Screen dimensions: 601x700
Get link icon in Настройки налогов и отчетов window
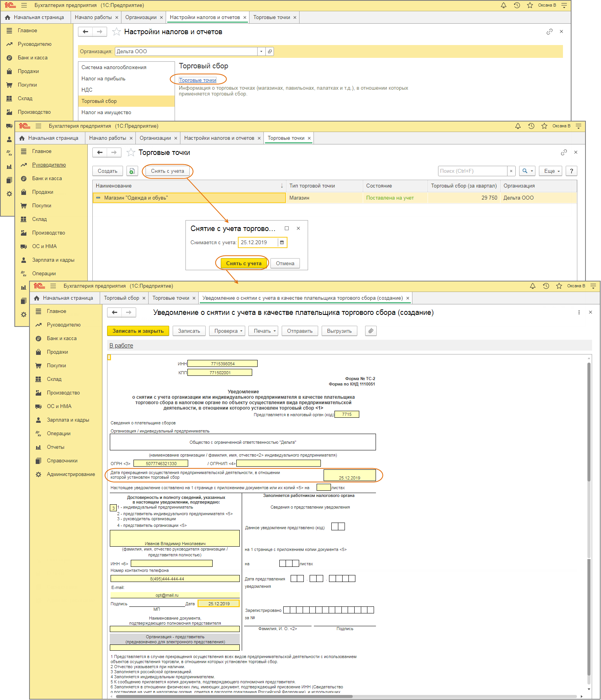549,31
